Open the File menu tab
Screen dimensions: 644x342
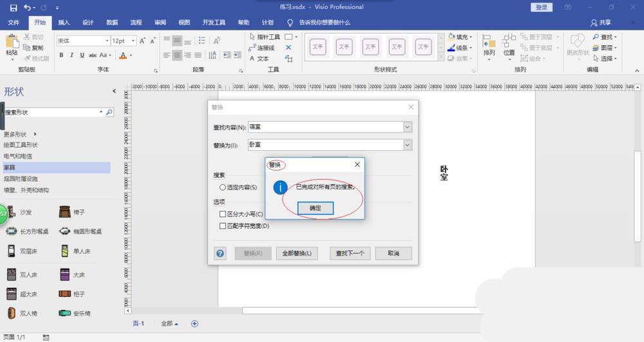point(14,23)
